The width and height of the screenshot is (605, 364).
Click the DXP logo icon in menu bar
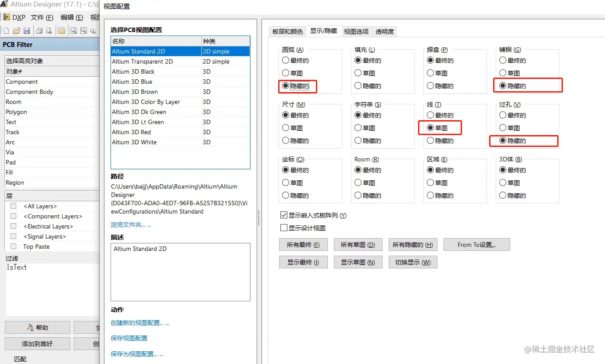click(7, 18)
